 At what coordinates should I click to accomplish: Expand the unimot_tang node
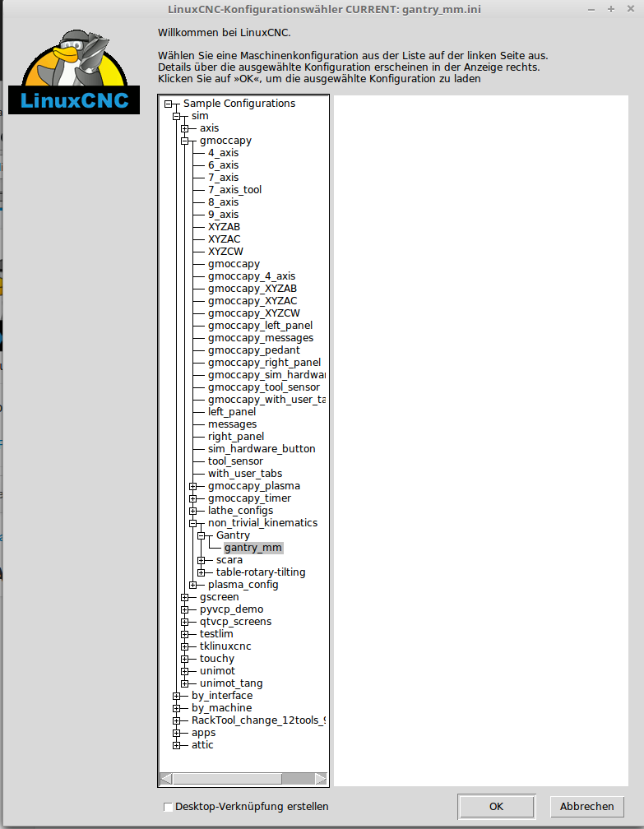click(x=184, y=683)
